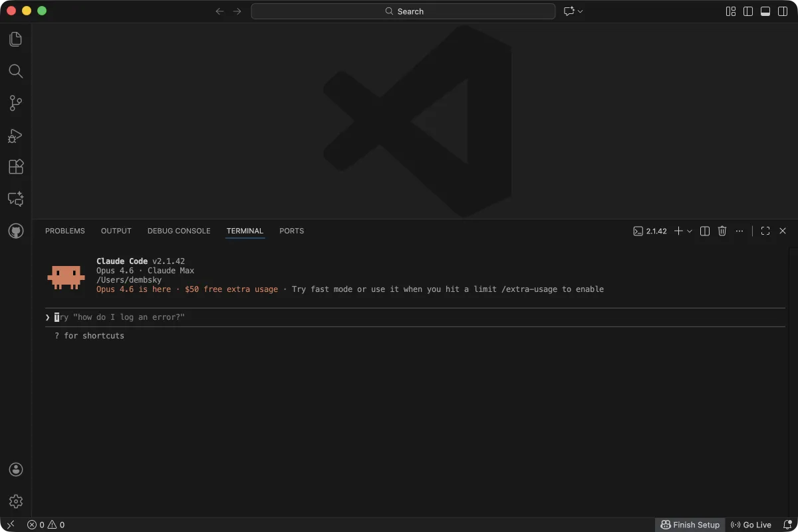The image size is (798, 532).
Task: Open the terminal more actions menu
Action: click(x=739, y=231)
